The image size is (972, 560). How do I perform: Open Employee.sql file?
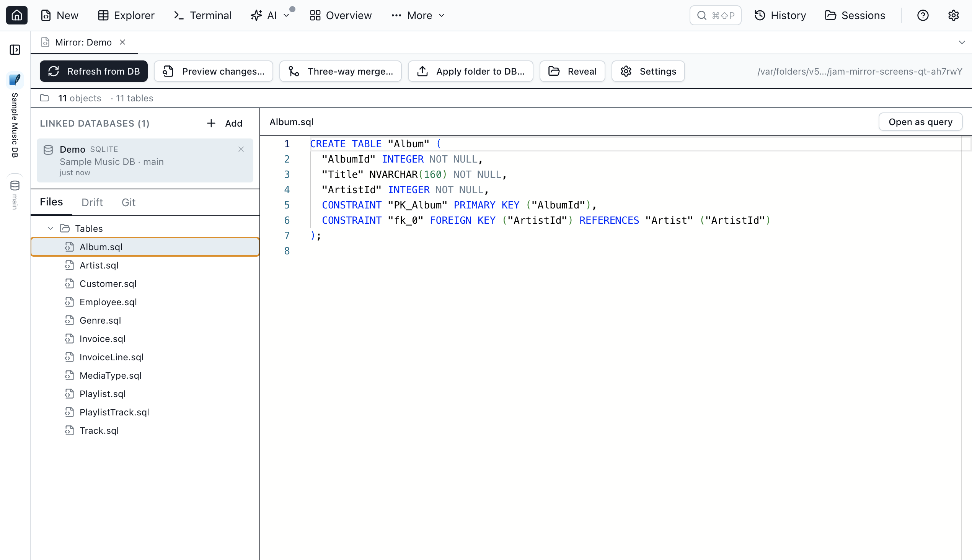click(x=145, y=302)
